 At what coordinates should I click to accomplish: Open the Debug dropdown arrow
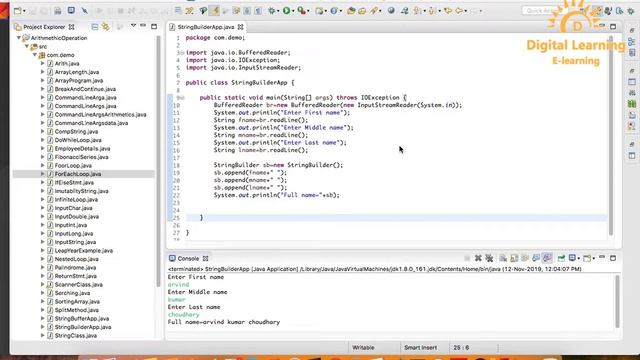(x=278, y=11)
